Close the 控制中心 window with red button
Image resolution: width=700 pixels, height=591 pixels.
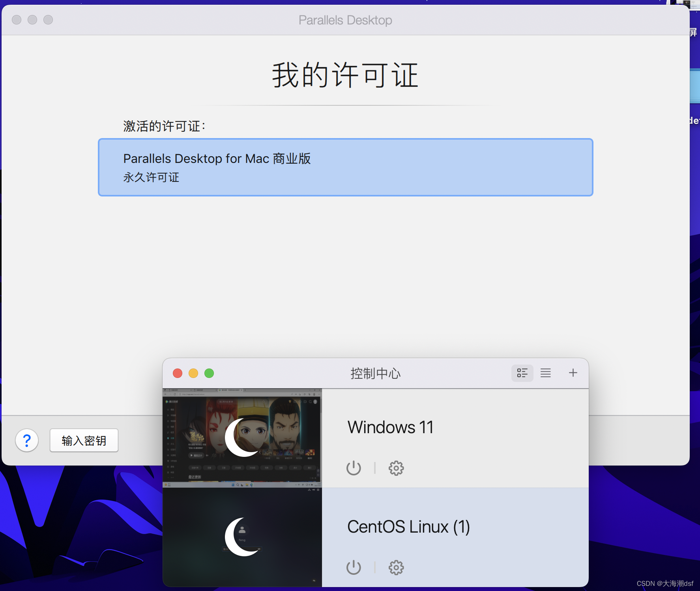point(178,373)
